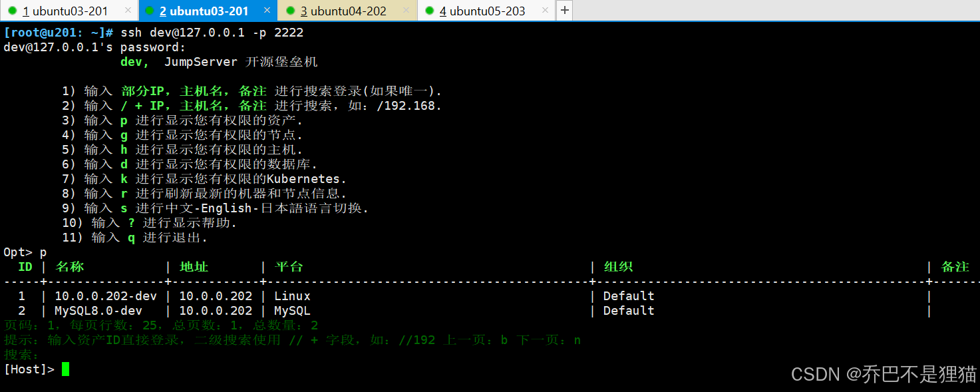Viewport: 980px width, 392px height.
Task: Click the 名称 column header
Action: (x=69, y=267)
